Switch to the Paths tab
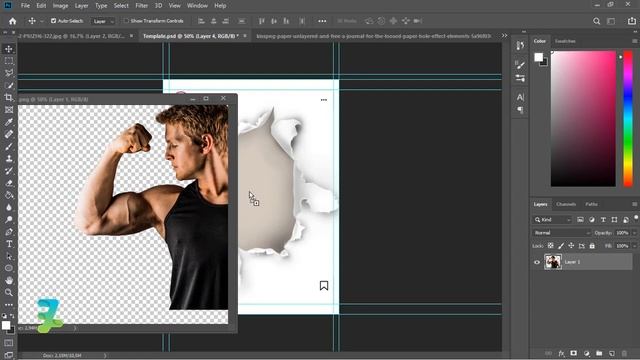The image size is (640, 360). click(591, 204)
